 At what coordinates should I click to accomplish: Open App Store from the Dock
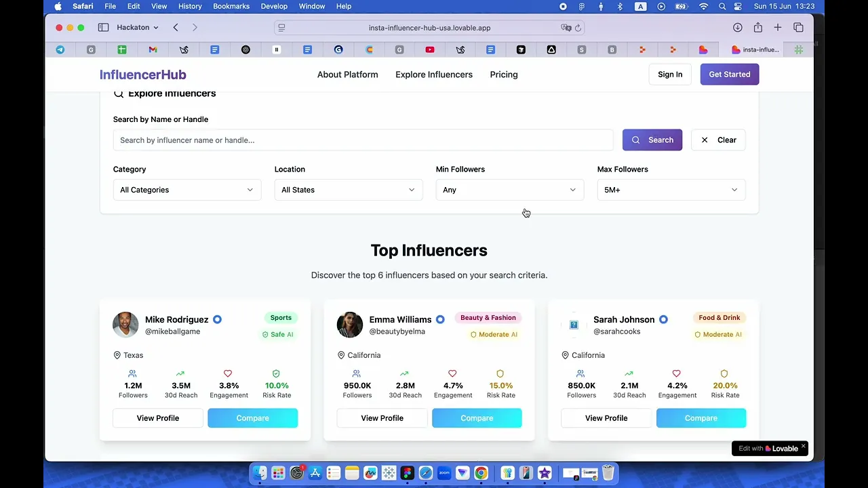(x=315, y=473)
